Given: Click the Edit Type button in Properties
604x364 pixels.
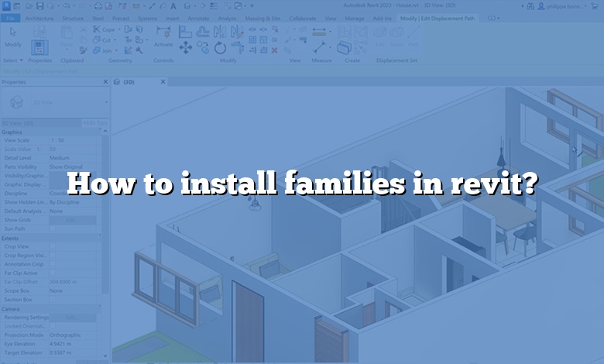Looking at the screenshot, I should pyautogui.click(x=95, y=123).
